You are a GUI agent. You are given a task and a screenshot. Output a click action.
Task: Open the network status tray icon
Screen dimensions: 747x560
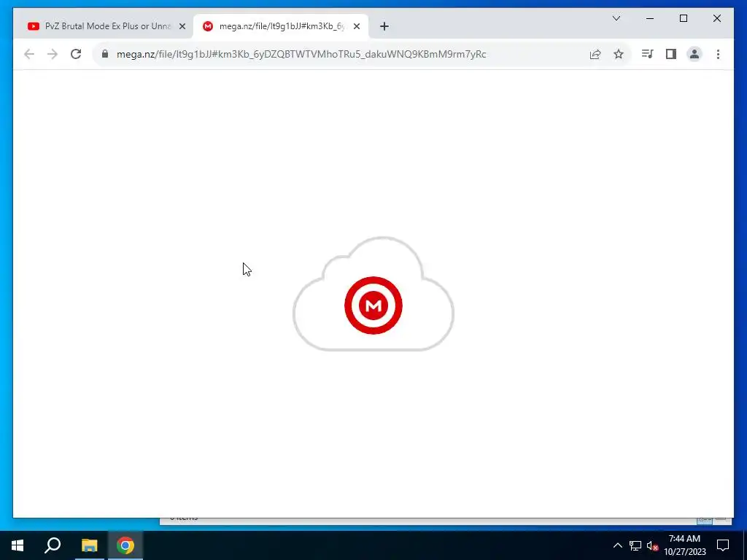635,545
